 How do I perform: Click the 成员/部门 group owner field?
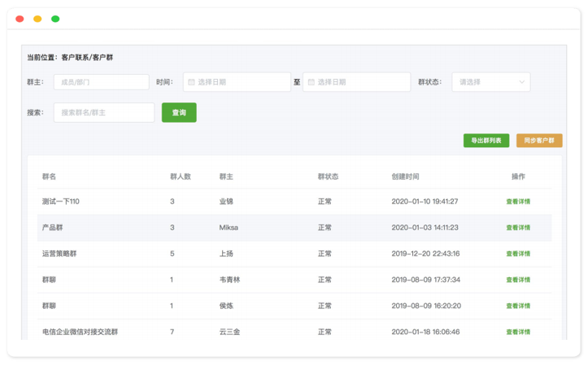pos(101,82)
